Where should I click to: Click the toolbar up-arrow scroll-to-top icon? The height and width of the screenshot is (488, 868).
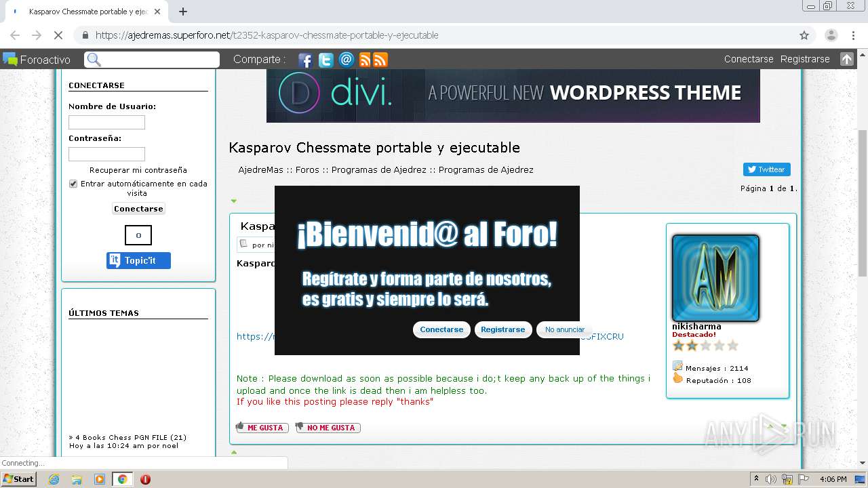click(x=846, y=59)
